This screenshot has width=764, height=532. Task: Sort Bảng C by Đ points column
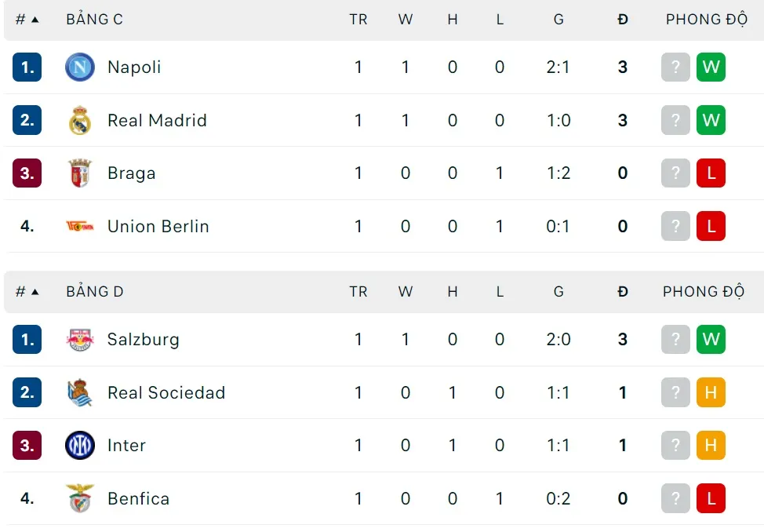point(623,20)
